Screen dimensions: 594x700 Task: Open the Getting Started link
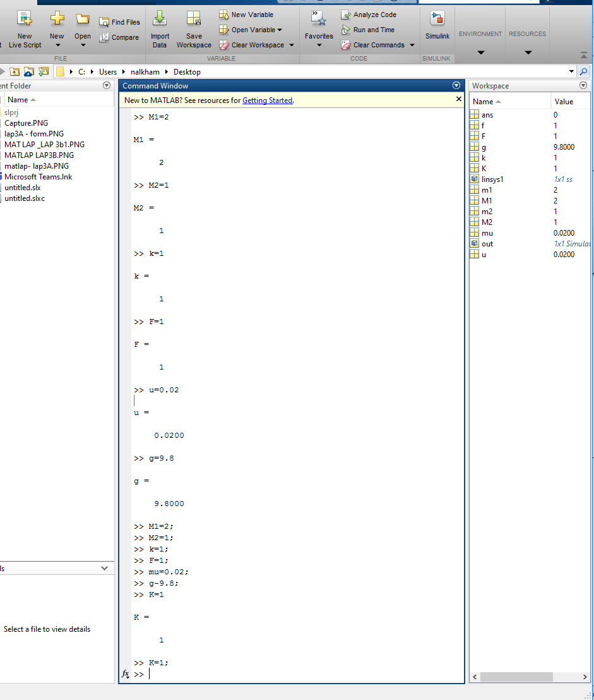pos(268,100)
